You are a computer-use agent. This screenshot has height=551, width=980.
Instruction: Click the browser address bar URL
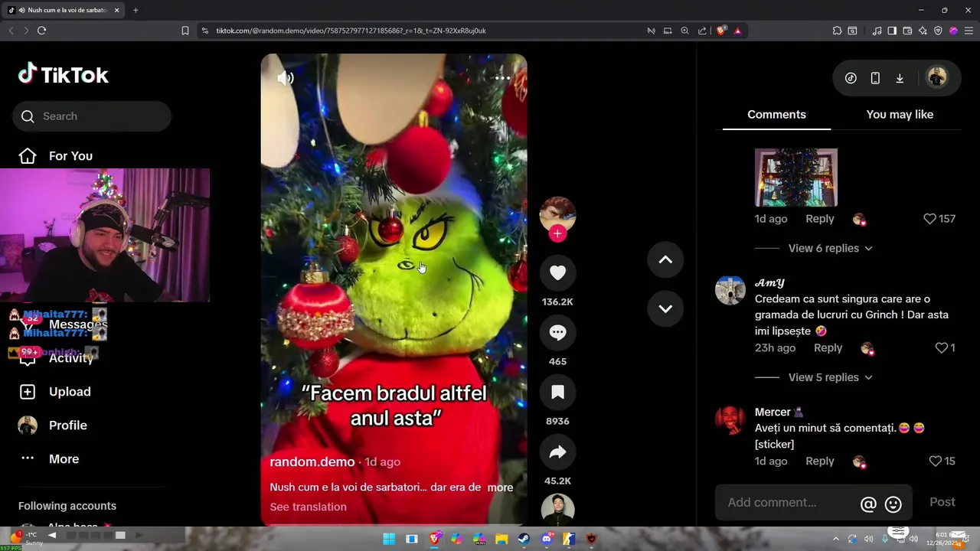[x=351, y=31]
